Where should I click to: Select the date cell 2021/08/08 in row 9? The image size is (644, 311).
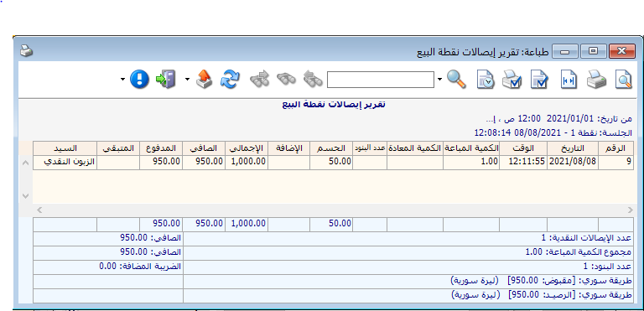pyautogui.click(x=573, y=162)
